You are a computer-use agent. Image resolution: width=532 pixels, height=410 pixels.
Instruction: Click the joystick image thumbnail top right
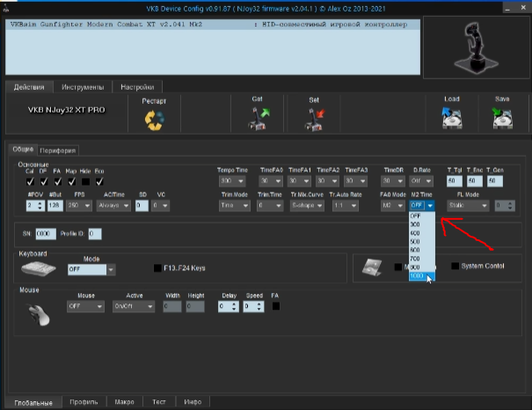(477, 48)
